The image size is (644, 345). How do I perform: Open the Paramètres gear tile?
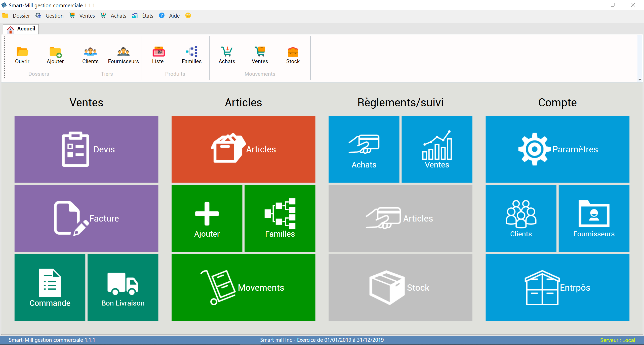tap(557, 149)
